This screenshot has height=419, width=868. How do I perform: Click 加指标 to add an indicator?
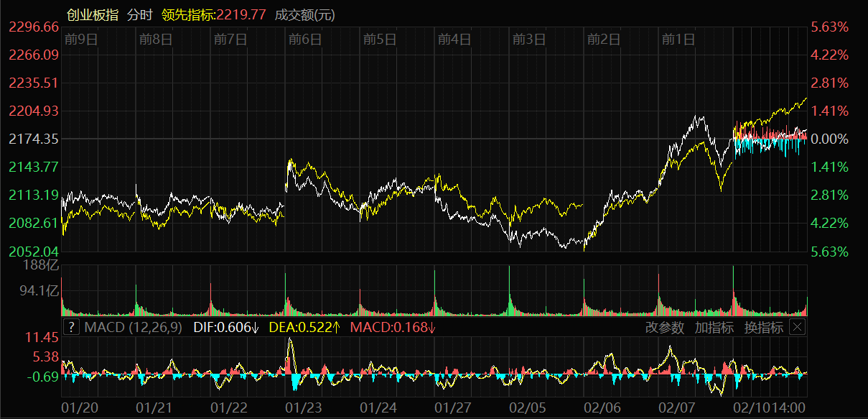tap(714, 328)
